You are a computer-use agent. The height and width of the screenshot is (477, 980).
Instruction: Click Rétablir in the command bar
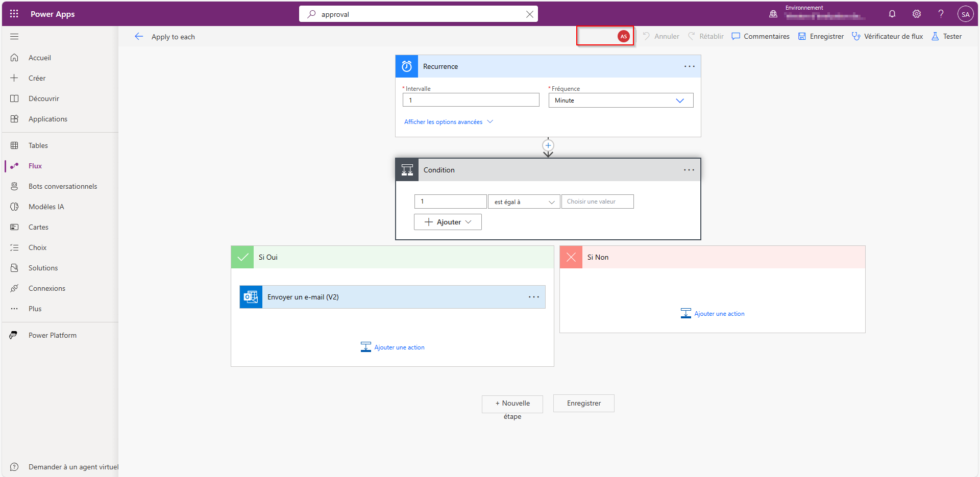[706, 36]
